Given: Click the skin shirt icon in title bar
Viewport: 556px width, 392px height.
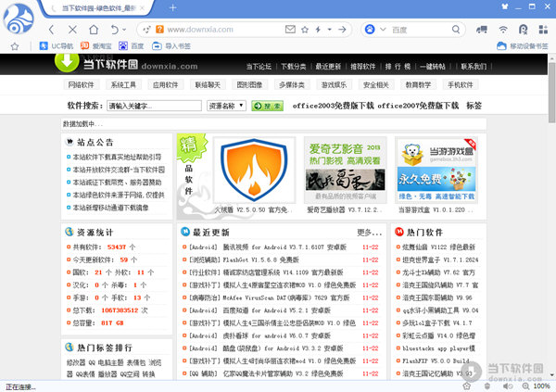Looking at the screenshot, I should pos(505,6).
